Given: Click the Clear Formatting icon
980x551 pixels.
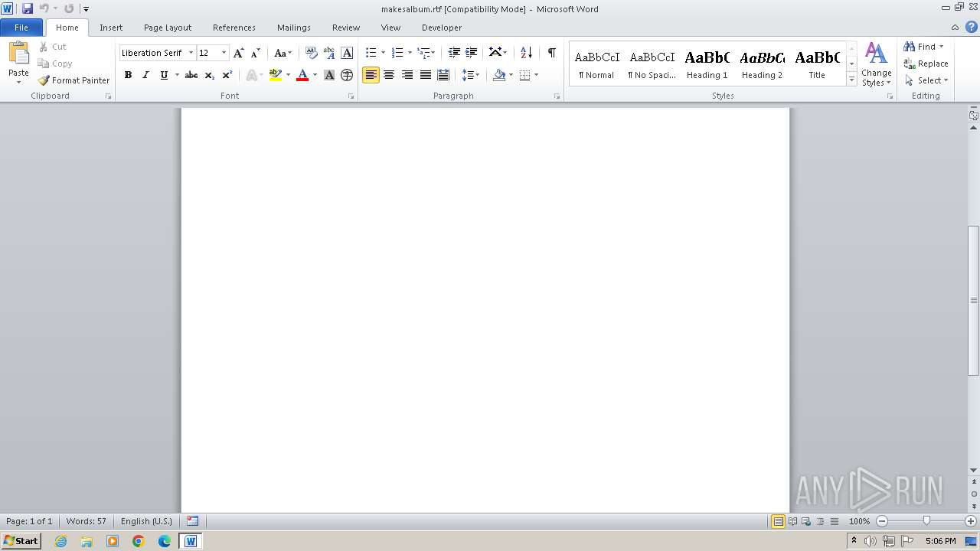Looking at the screenshot, I should tap(311, 53).
